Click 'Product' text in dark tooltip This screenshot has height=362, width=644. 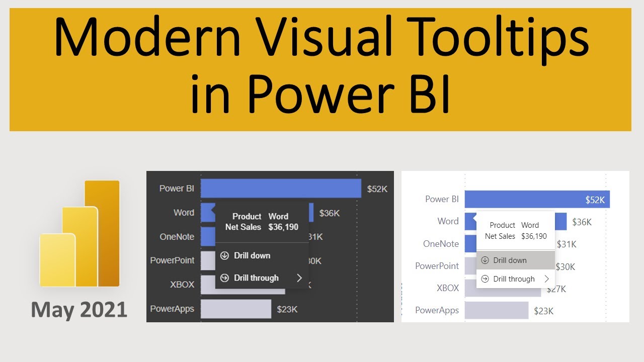click(x=247, y=217)
